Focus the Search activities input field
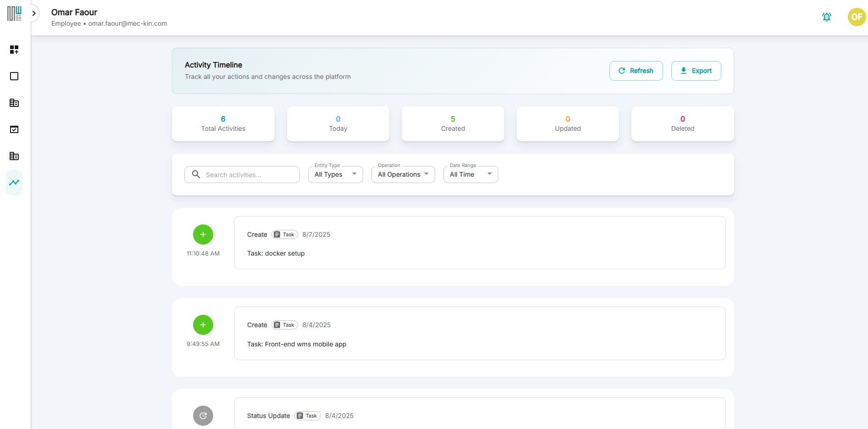868x429 pixels. pos(248,175)
